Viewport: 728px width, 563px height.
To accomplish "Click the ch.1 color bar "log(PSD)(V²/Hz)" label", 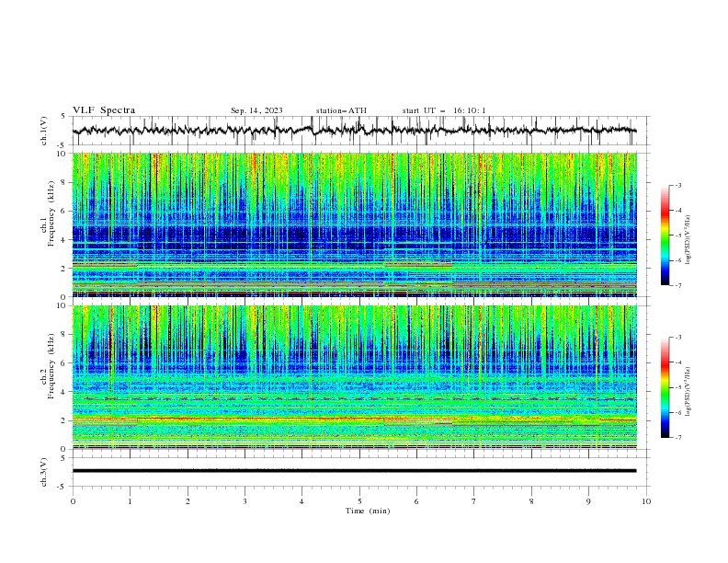I will tap(688, 240).
